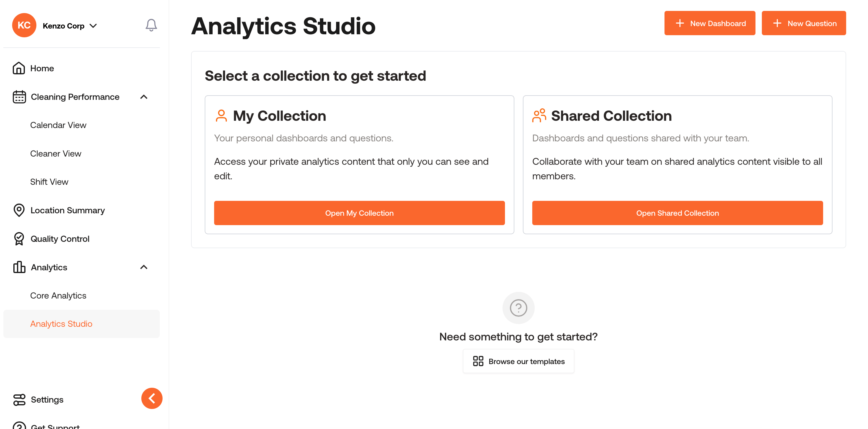Open Settings
868x429 pixels.
click(47, 399)
